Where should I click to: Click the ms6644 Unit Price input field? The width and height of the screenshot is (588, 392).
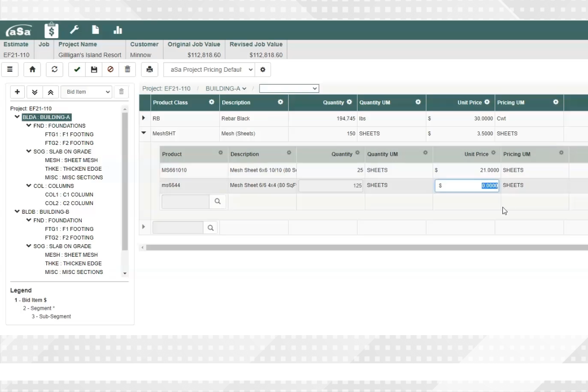coord(467,185)
